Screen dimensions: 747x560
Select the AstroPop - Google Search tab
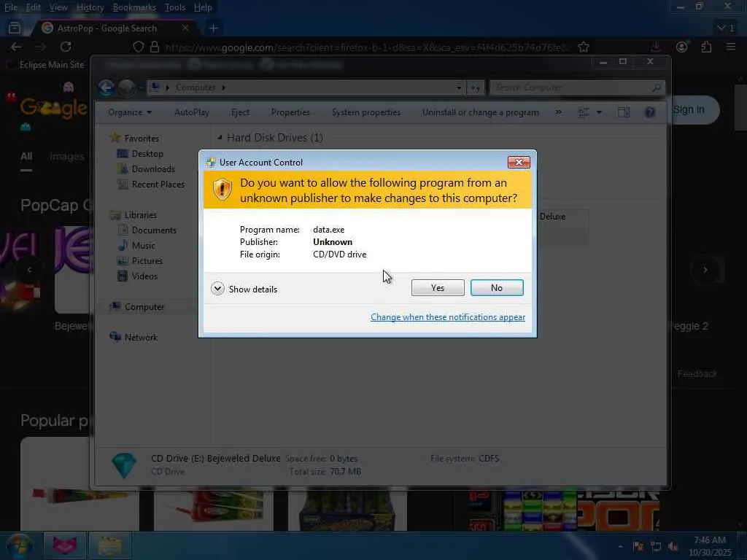pyautogui.click(x=115, y=28)
